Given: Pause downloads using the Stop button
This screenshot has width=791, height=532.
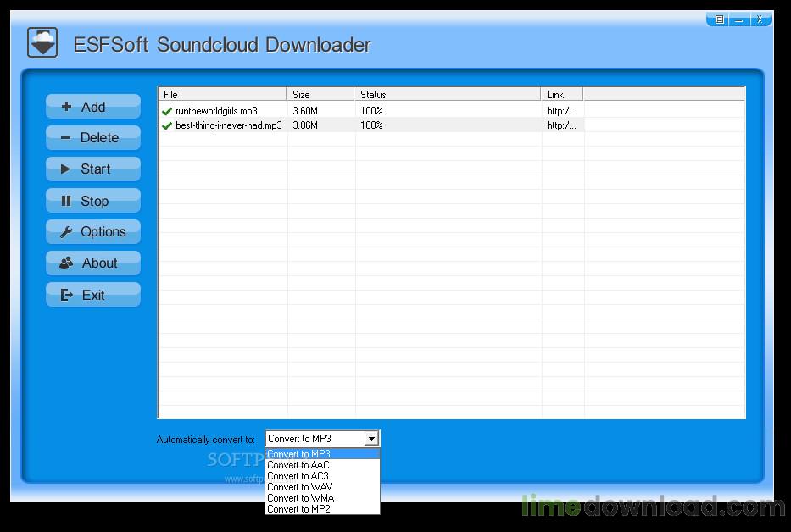Looking at the screenshot, I should [x=93, y=201].
